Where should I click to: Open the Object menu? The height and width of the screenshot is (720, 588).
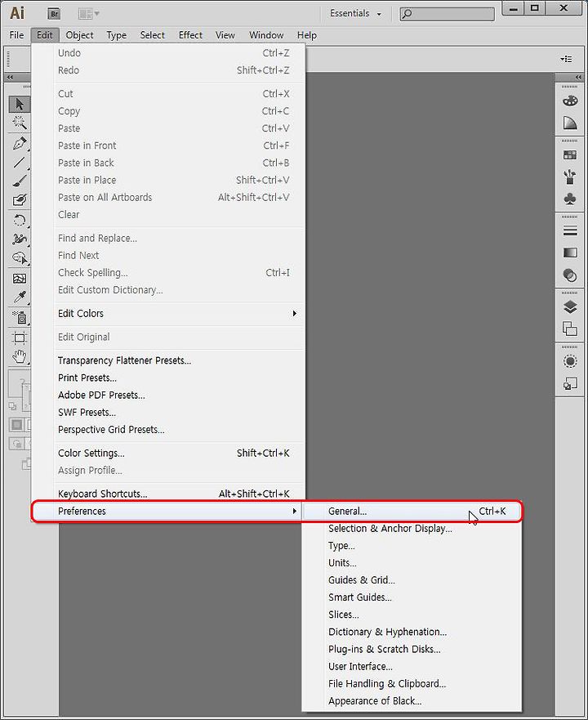[79, 35]
